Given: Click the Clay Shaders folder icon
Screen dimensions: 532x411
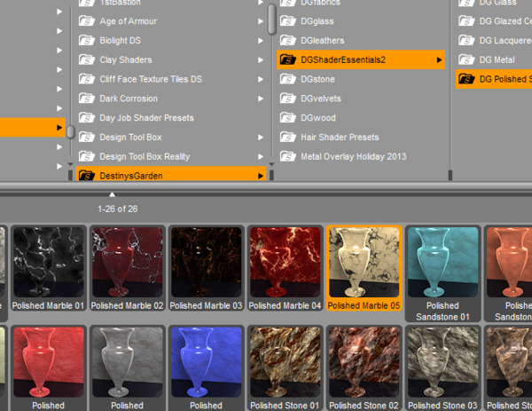Looking at the screenshot, I should coord(87,59).
